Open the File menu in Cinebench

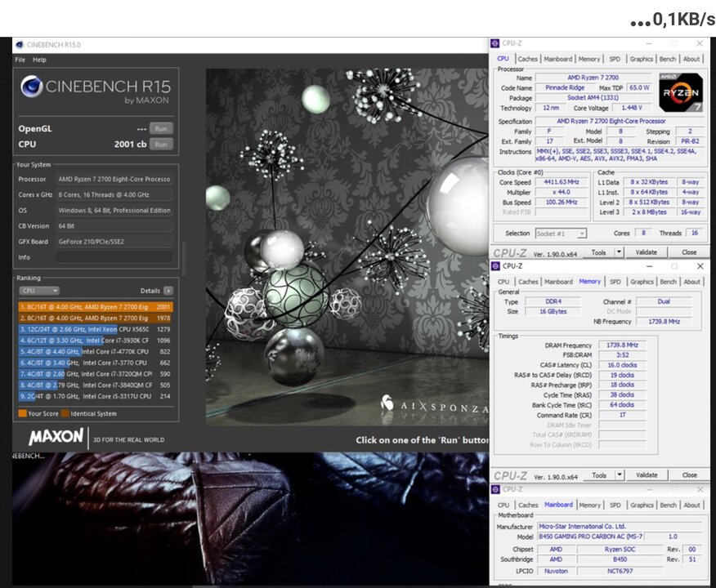20,60
